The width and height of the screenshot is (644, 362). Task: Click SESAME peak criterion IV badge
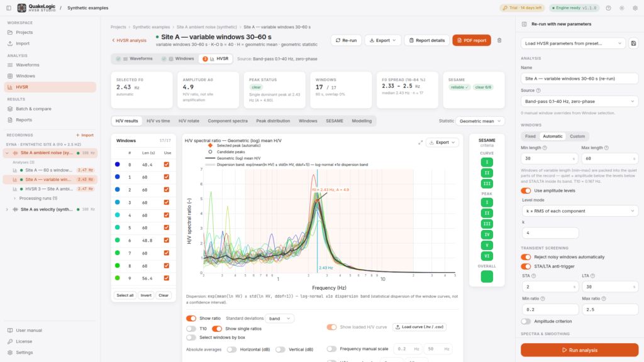click(x=487, y=234)
